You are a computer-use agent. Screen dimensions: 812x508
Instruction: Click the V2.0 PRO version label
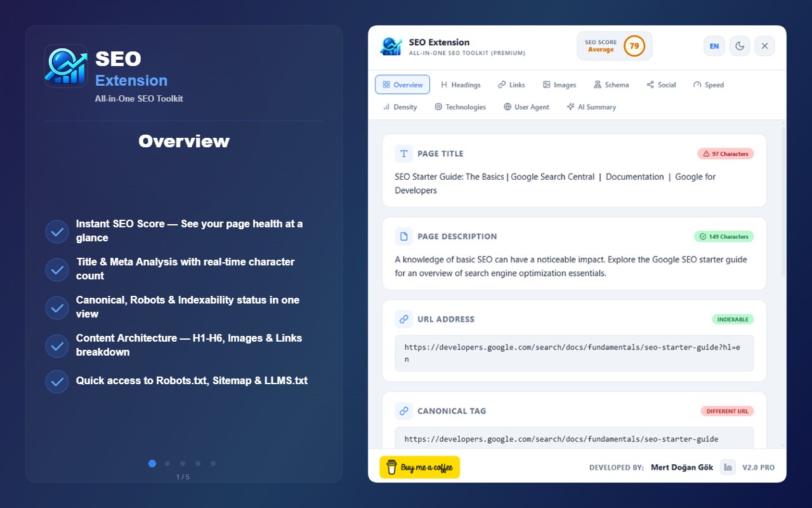[758, 467]
